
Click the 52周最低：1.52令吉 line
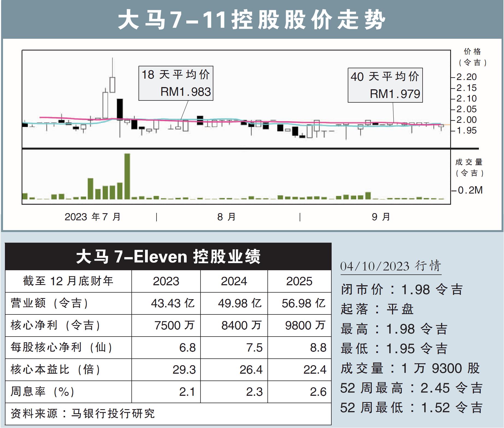click(411, 408)
